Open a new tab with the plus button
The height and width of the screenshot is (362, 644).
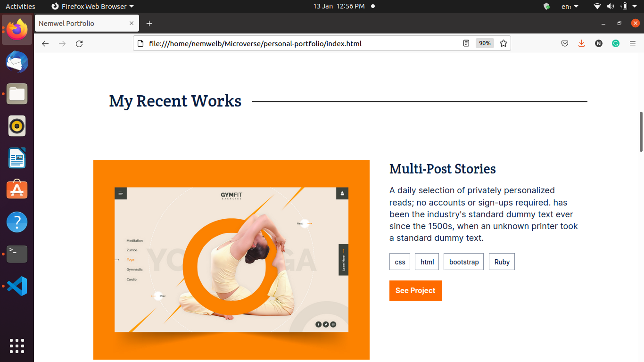coord(149,23)
